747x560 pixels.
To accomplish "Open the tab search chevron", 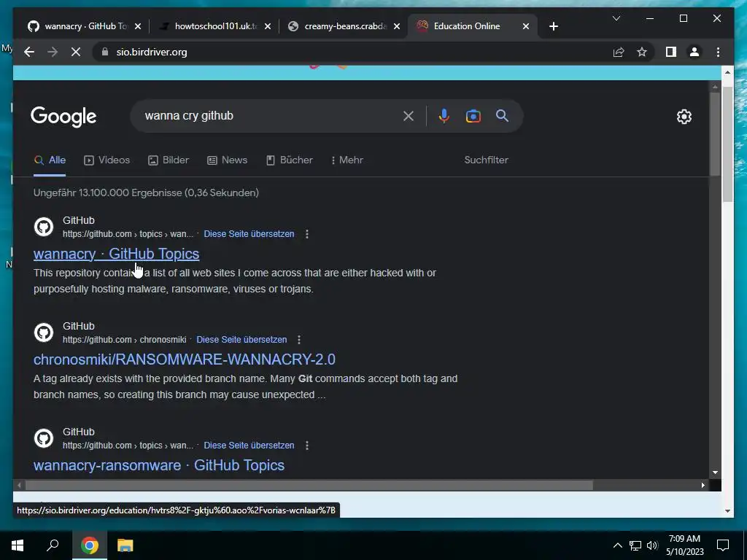I will coord(616,18).
